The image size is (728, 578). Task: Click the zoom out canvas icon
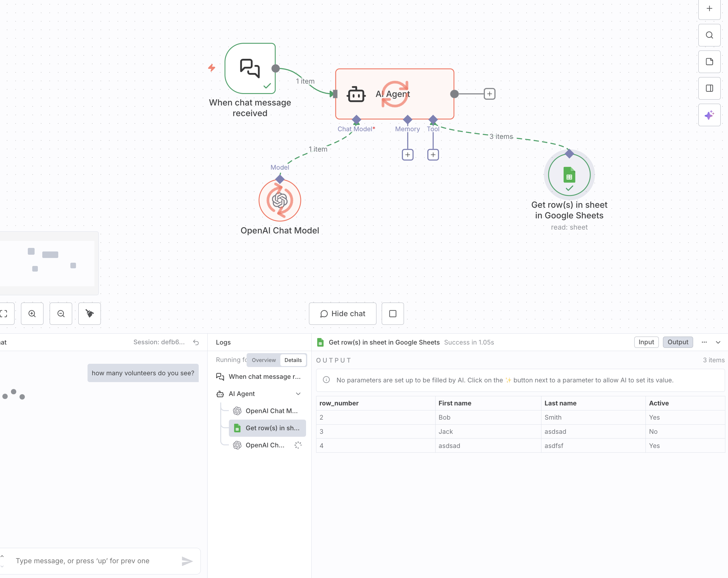point(61,314)
